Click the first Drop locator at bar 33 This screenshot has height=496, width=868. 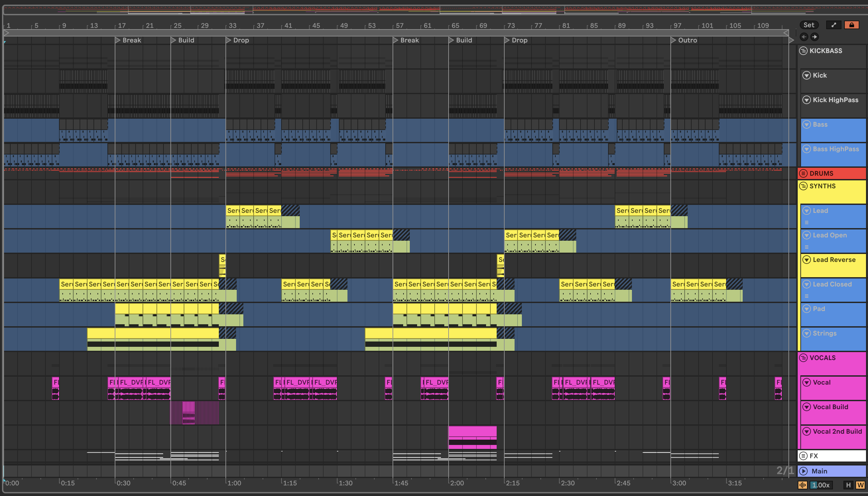pos(238,40)
